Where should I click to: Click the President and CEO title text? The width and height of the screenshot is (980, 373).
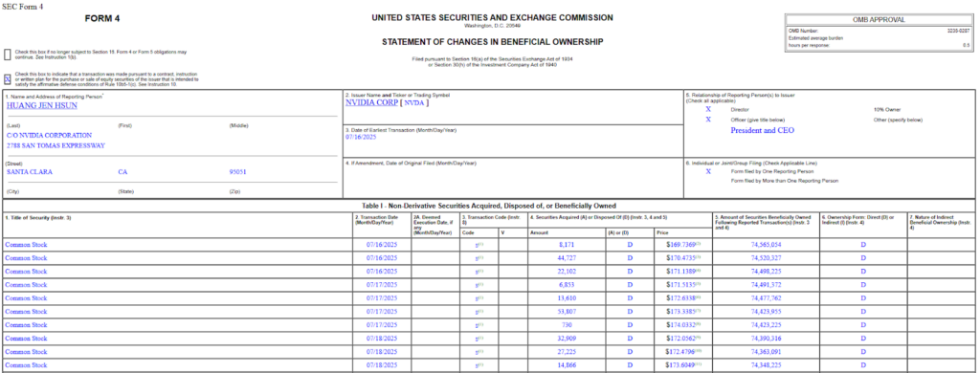[x=763, y=131]
